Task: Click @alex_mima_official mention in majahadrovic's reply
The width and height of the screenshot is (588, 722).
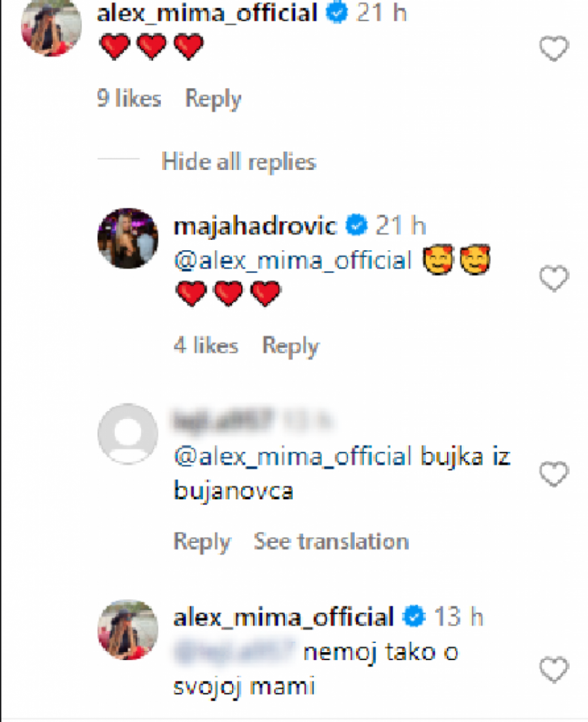Action: 291,261
